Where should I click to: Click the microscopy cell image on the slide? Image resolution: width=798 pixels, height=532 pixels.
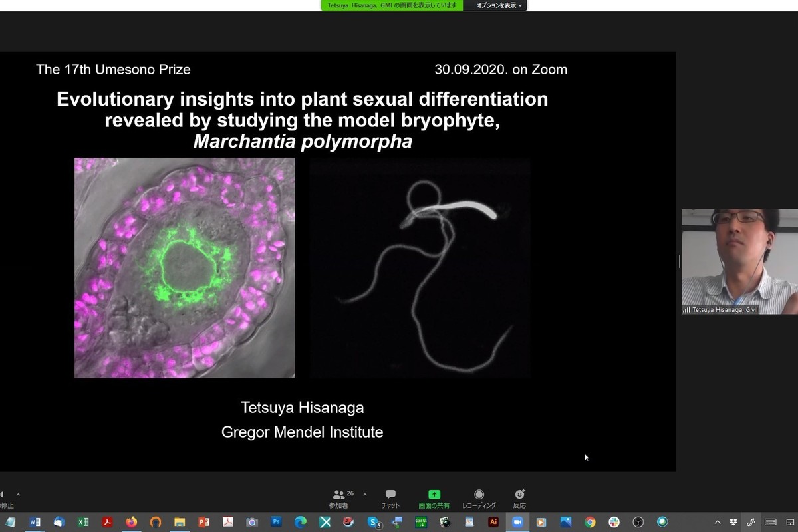(x=184, y=267)
